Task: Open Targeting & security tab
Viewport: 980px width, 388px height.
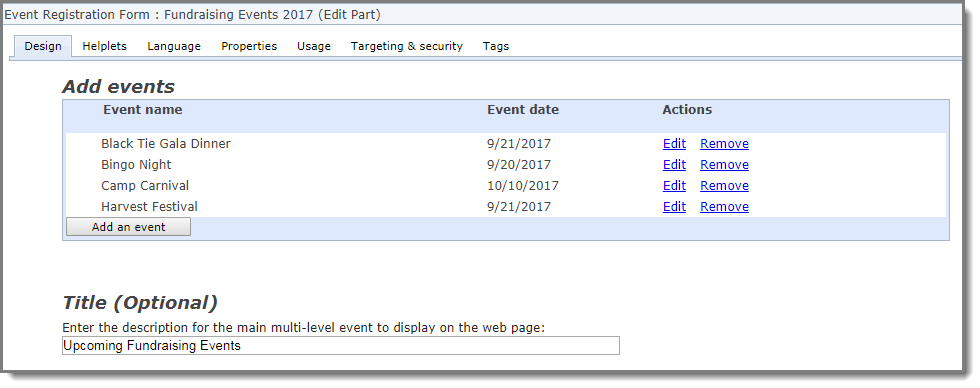Action: click(x=406, y=46)
